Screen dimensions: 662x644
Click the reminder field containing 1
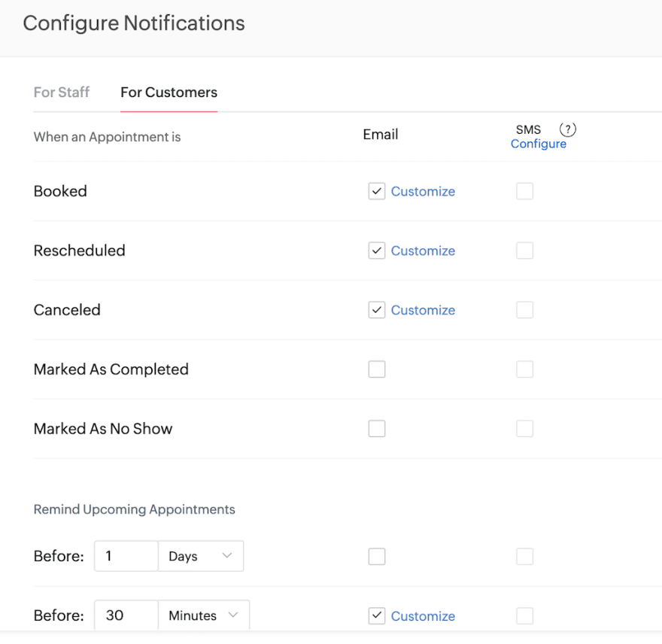[126, 556]
